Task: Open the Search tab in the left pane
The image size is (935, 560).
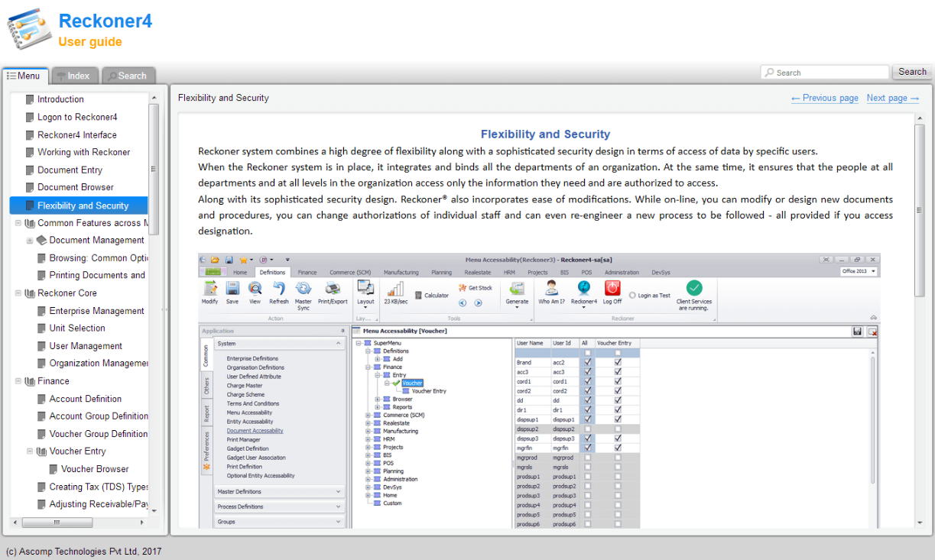Action: (128, 76)
